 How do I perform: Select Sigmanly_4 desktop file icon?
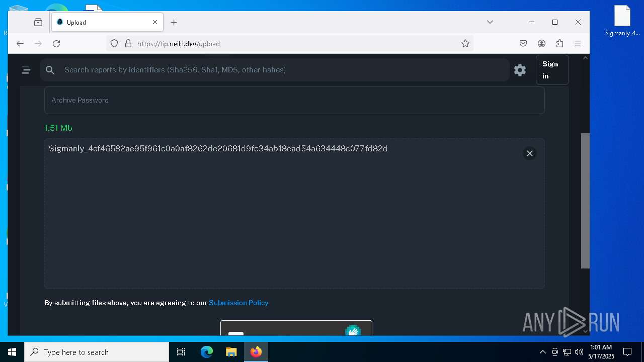tap(622, 21)
